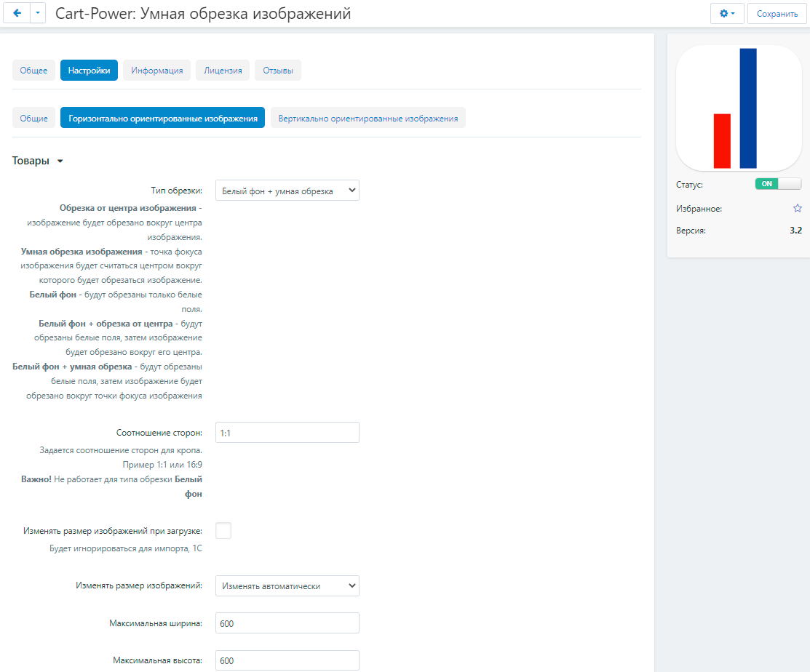Click the Максимальная высота field

point(287,660)
